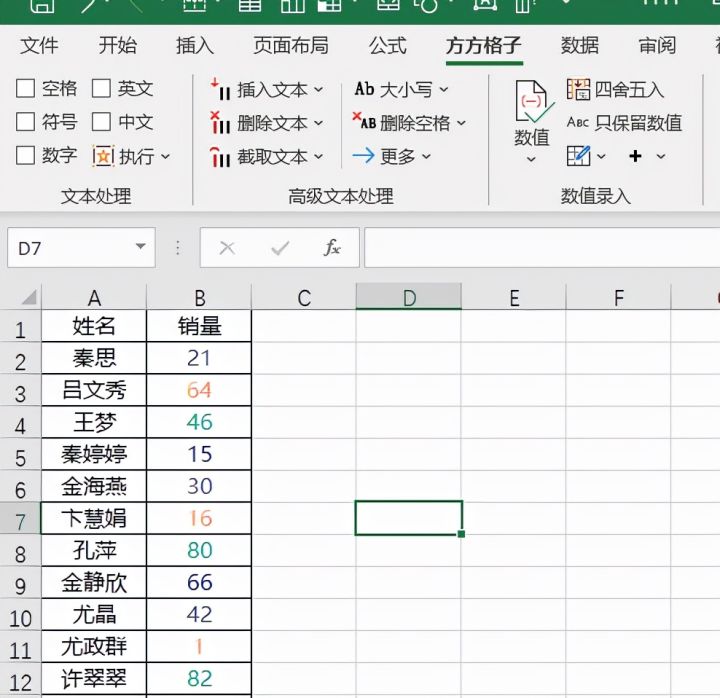Select column D header
720x698 pixels.
point(409,298)
